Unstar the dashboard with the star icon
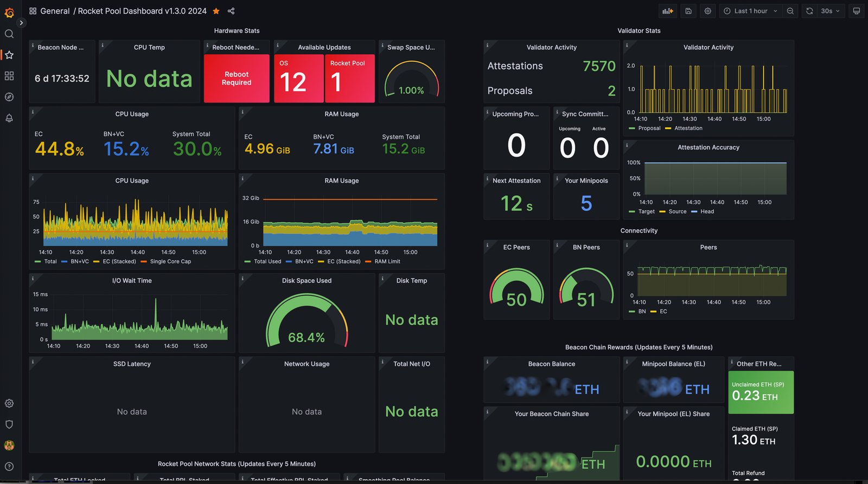 click(x=216, y=11)
